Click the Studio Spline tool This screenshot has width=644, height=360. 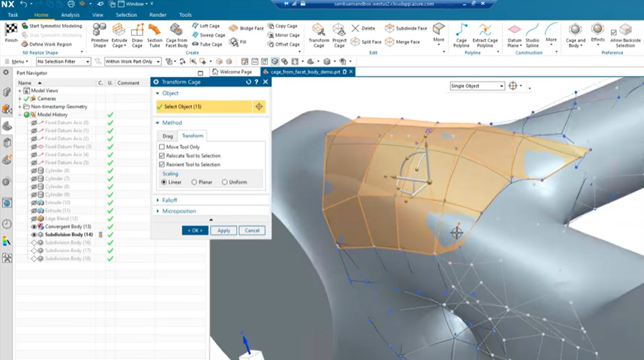click(x=532, y=35)
